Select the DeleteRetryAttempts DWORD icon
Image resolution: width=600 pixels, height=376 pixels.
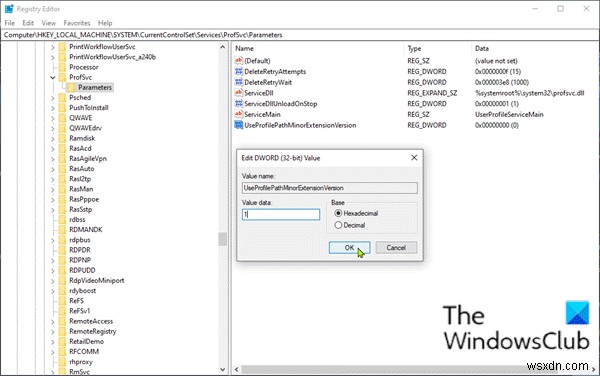pos(239,71)
